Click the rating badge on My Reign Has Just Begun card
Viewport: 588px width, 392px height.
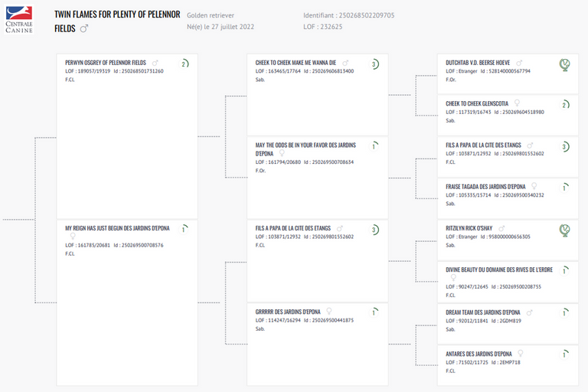(185, 229)
